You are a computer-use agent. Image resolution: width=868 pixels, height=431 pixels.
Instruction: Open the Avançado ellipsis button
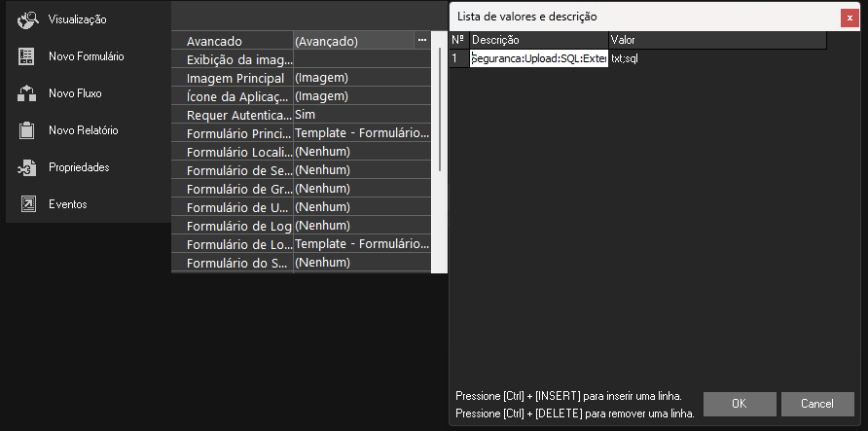point(421,41)
